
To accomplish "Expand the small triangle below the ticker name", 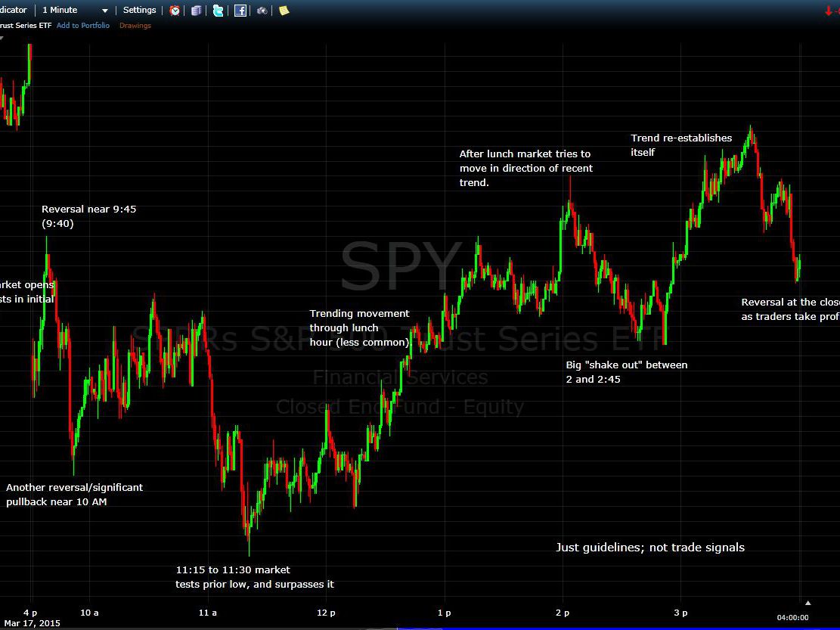I will pyautogui.click(x=2, y=38).
